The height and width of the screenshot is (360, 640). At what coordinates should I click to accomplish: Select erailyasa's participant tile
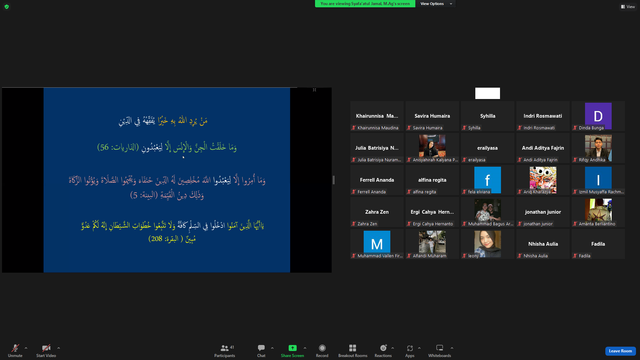(487, 148)
